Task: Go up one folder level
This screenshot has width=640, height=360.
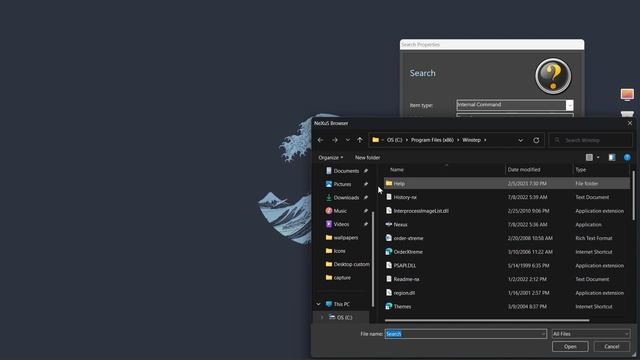Action: click(360, 140)
